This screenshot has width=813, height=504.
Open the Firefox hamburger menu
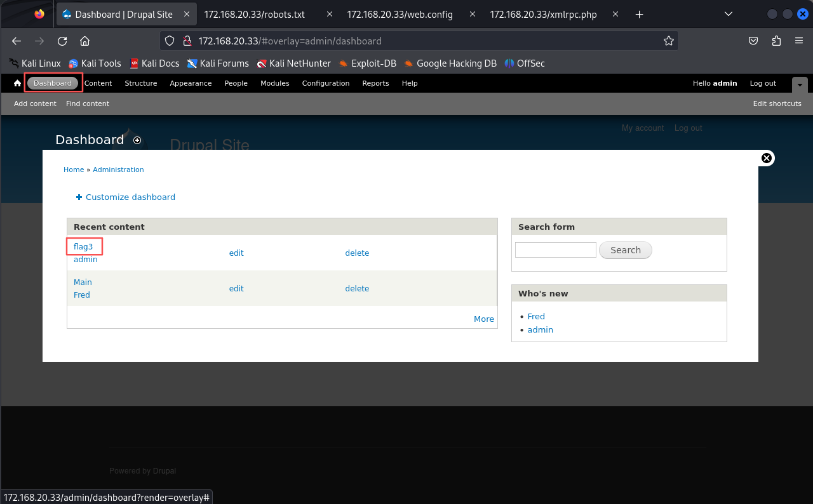(x=799, y=41)
